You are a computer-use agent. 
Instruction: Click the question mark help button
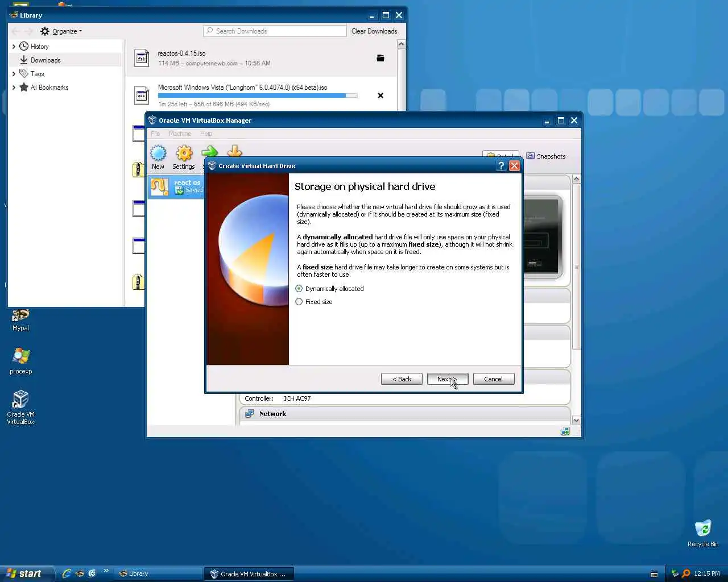(501, 166)
